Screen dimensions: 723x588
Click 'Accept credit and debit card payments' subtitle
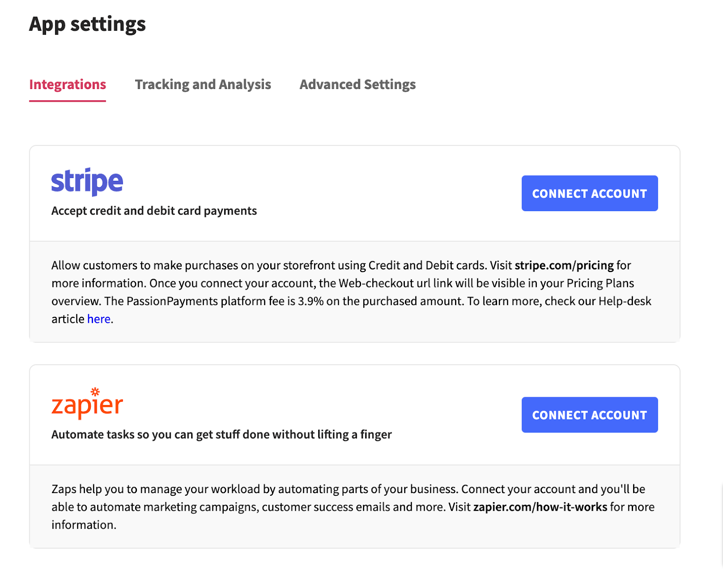(x=154, y=211)
